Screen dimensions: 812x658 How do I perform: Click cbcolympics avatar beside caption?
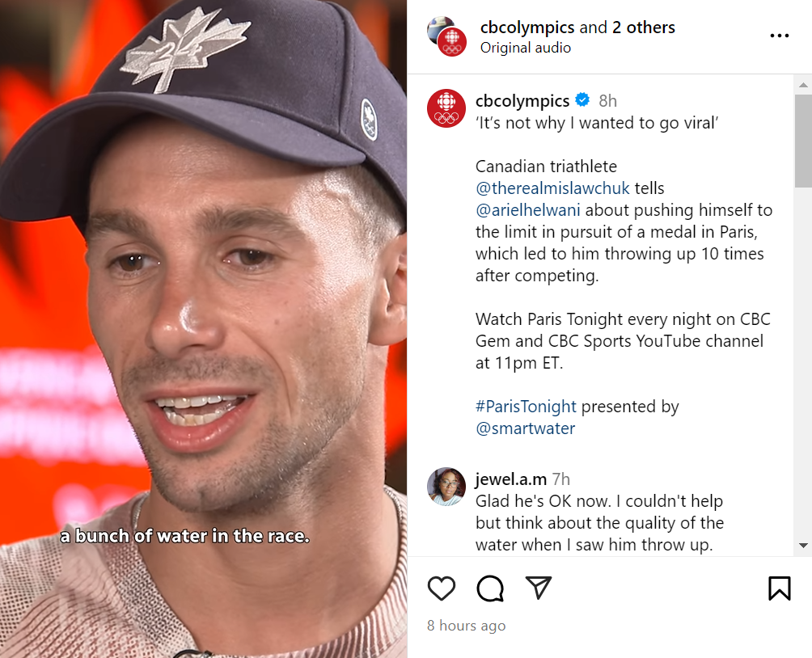[446, 108]
